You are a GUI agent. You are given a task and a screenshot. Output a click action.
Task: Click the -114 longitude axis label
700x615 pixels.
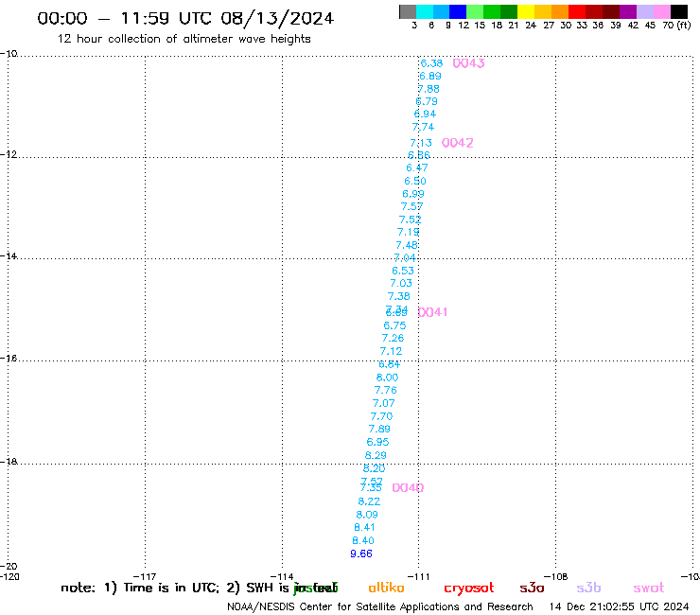pos(282,576)
